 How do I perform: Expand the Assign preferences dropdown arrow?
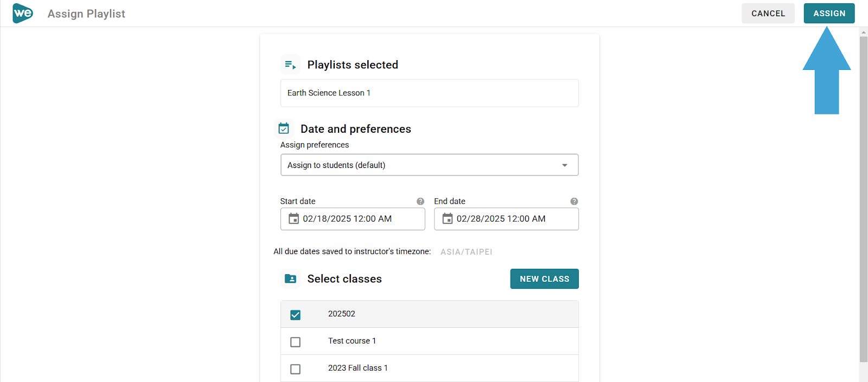pyautogui.click(x=565, y=165)
